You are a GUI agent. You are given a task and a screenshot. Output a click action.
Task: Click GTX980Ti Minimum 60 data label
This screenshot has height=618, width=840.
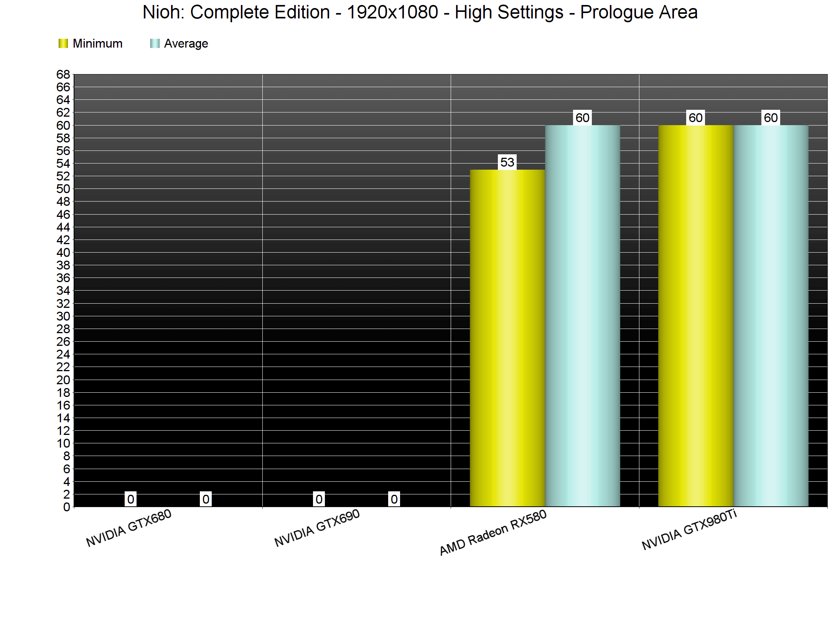pos(695,118)
